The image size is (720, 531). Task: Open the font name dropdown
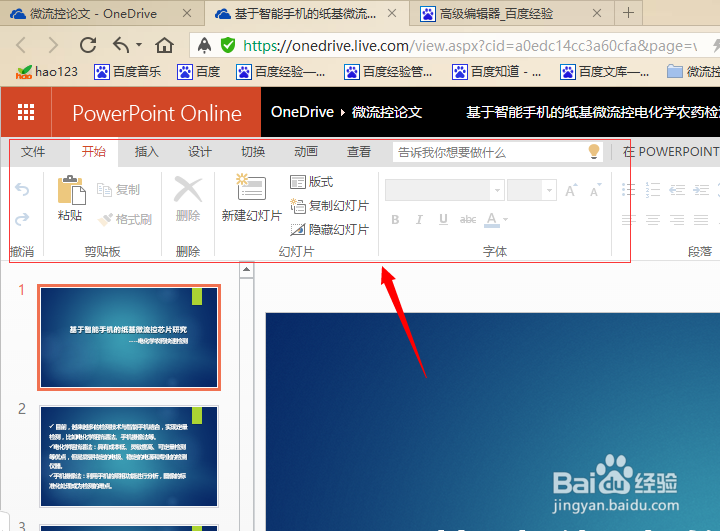(497, 190)
